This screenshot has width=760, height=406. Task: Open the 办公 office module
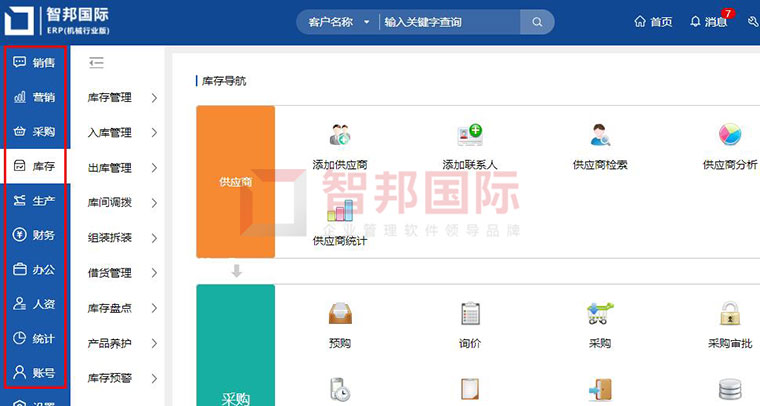tap(34, 269)
